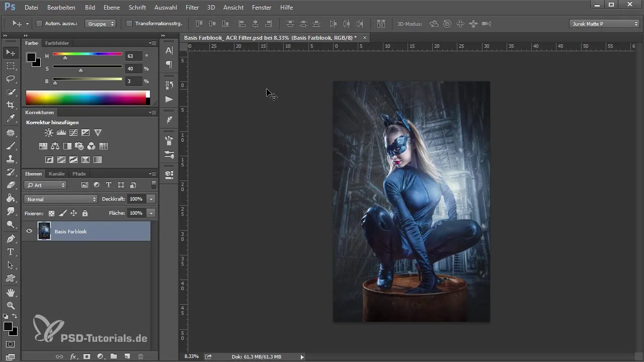Select the Rectangular Marquee tool
The height and width of the screenshot is (362, 644).
click(x=11, y=66)
